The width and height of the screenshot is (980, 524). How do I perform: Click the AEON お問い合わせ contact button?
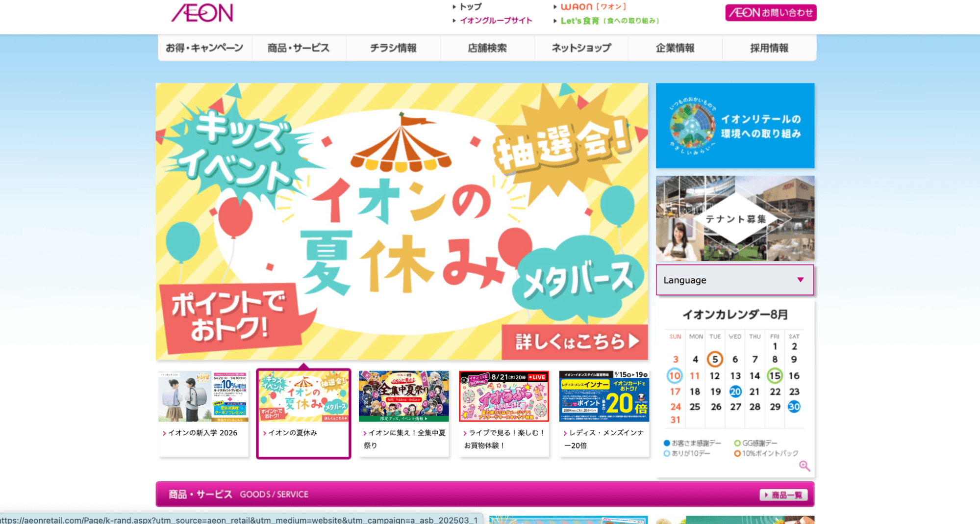click(x=771, y=13)
